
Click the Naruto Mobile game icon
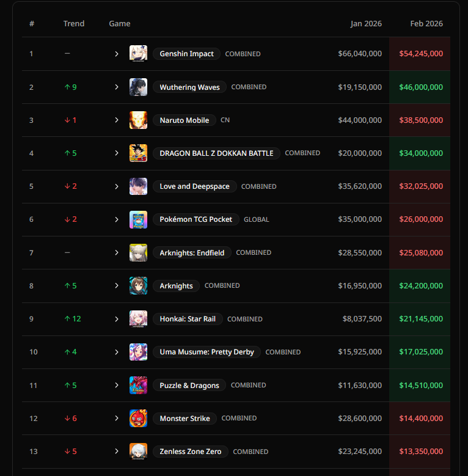click(x=139, y=120)
